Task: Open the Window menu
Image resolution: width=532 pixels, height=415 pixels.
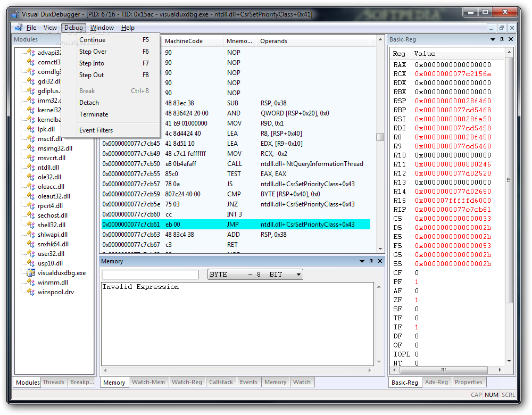Action: tap(102, 28)
